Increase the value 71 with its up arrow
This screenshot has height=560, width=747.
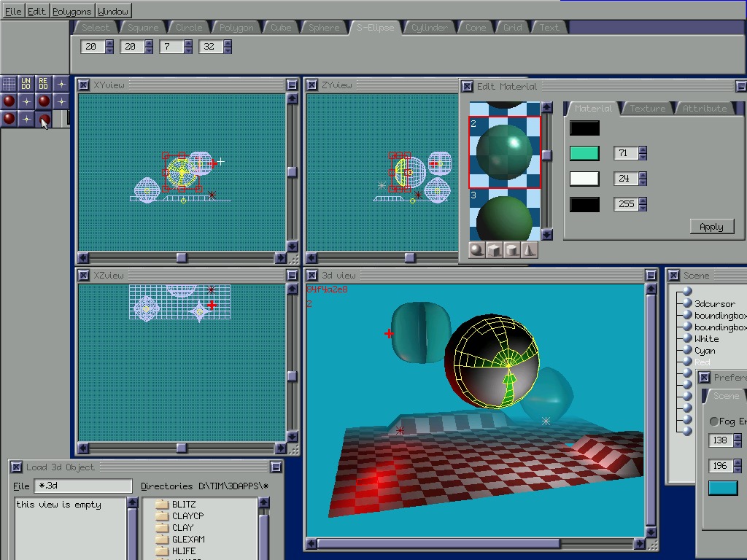click(643, 149)
